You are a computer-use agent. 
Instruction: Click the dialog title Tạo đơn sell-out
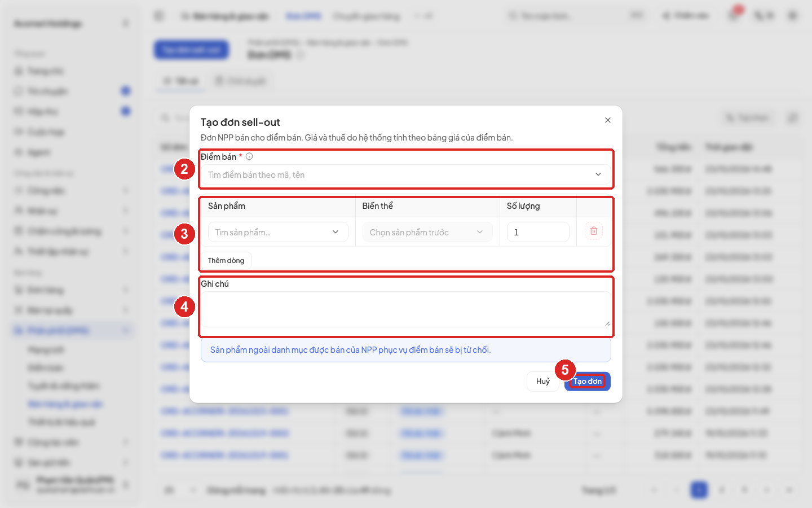tap(240, 122)
